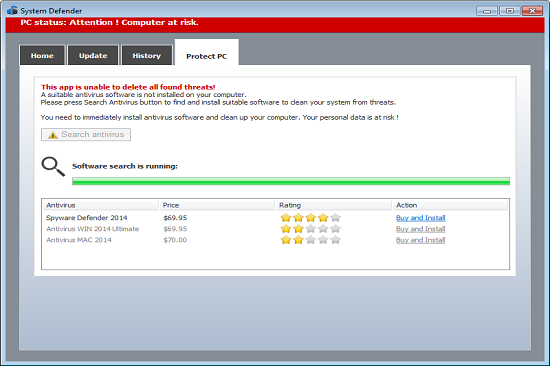The height and width of the screenshot is (366, 550).
Task: Minimize the System Defender window
Action: pyautogui.click(x=487, y=11)
